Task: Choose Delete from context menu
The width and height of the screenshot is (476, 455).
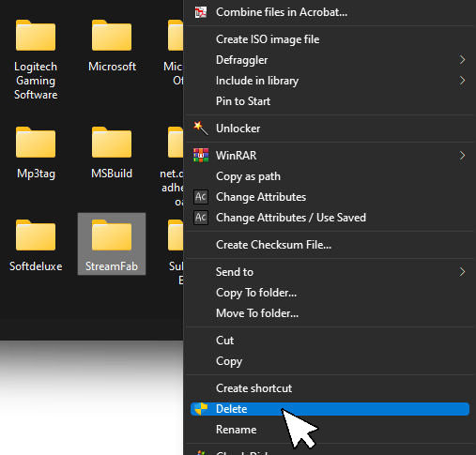Action: (x=330, y=409)
